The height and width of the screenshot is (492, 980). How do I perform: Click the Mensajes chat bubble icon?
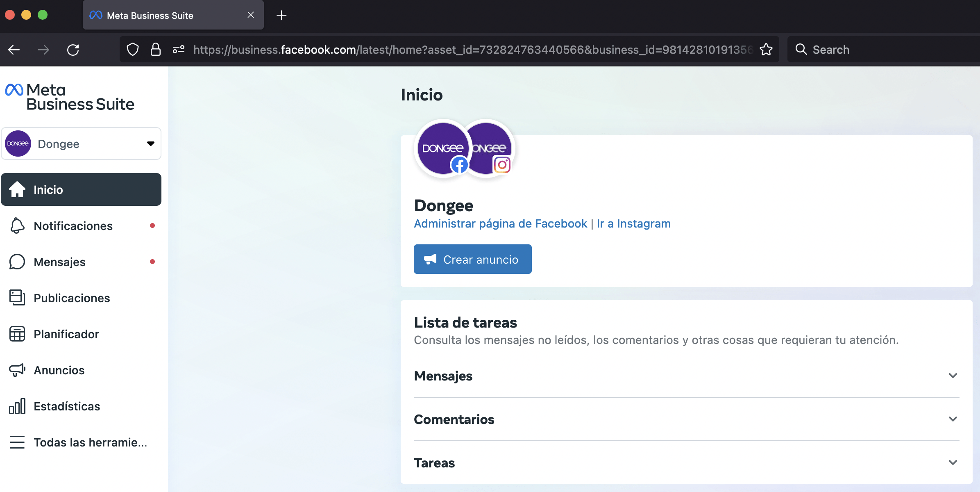(x=17, y=262)
